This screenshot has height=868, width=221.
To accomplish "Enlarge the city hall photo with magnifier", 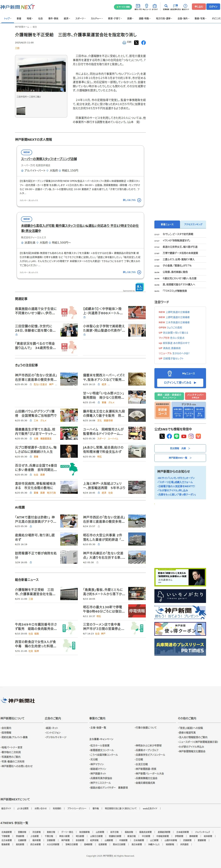I will (62, 90).
